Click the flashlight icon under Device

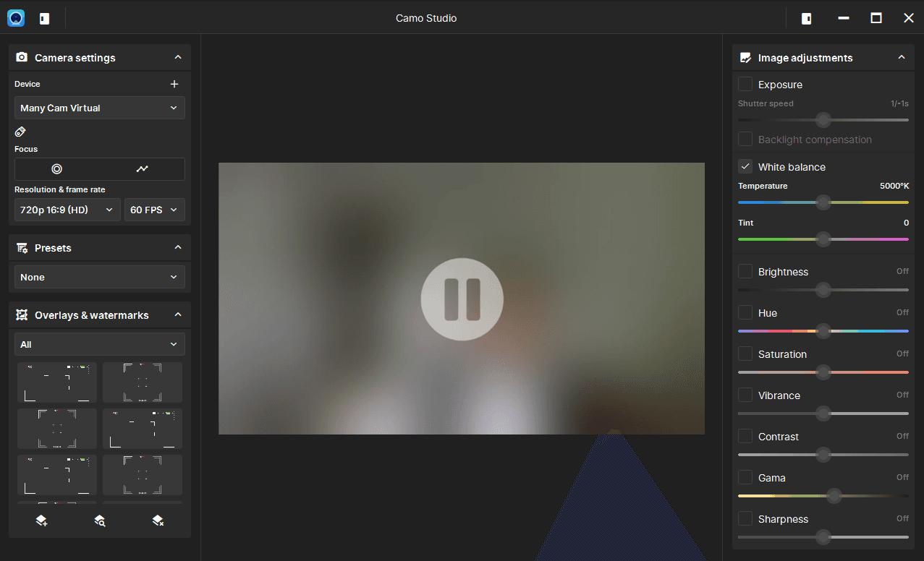tap(20, 132)
